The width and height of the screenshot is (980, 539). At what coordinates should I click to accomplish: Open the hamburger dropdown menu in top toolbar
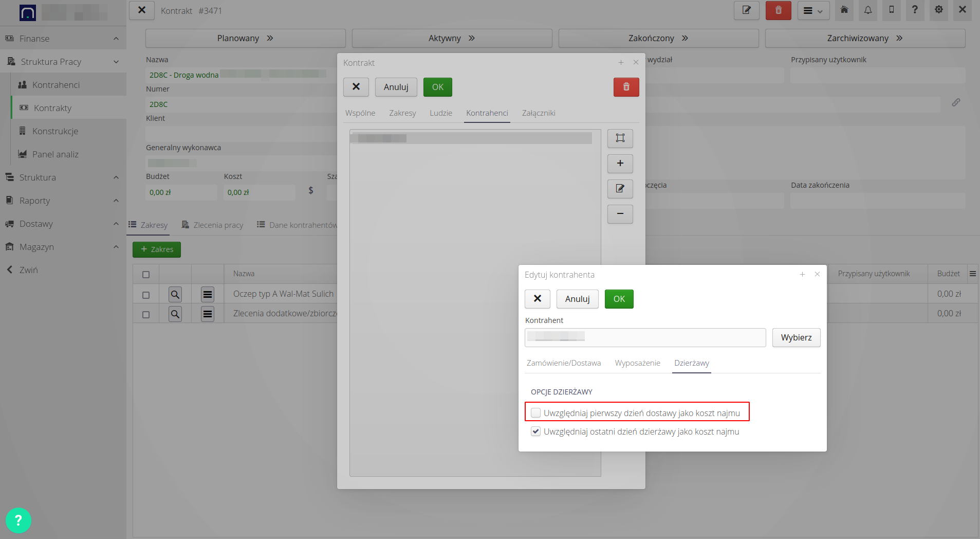813,11
